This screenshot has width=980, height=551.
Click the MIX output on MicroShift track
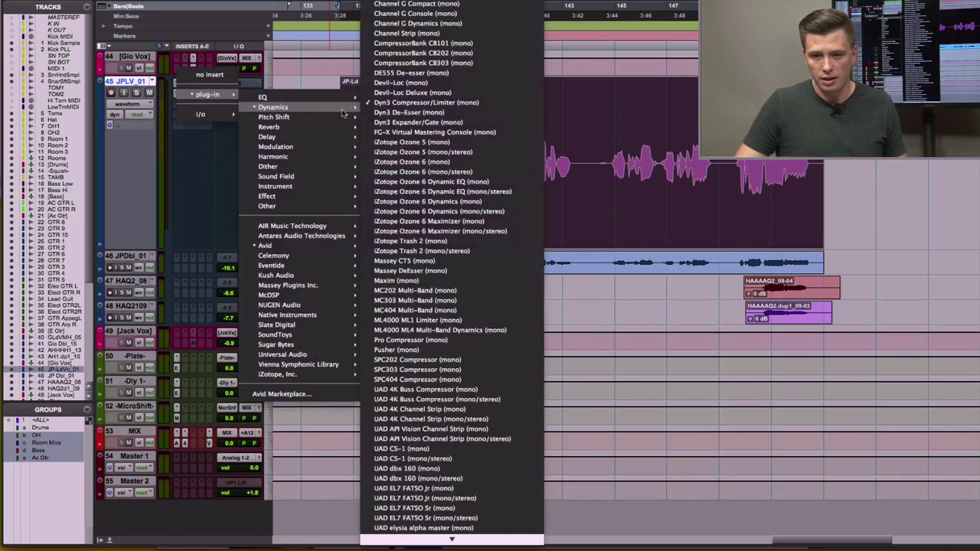247,408
